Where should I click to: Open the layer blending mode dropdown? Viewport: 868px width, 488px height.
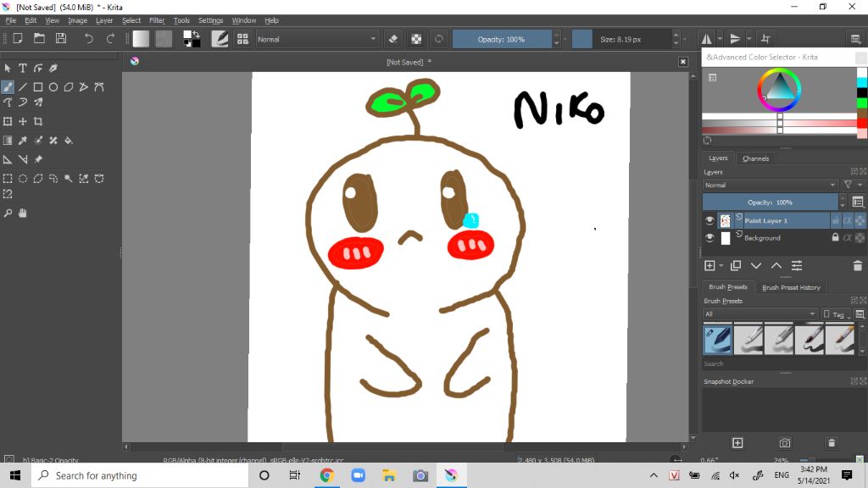click(x=770, y=185)
